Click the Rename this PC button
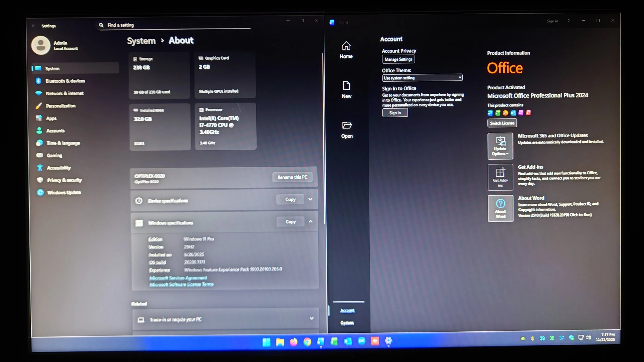 coord(292,177)
